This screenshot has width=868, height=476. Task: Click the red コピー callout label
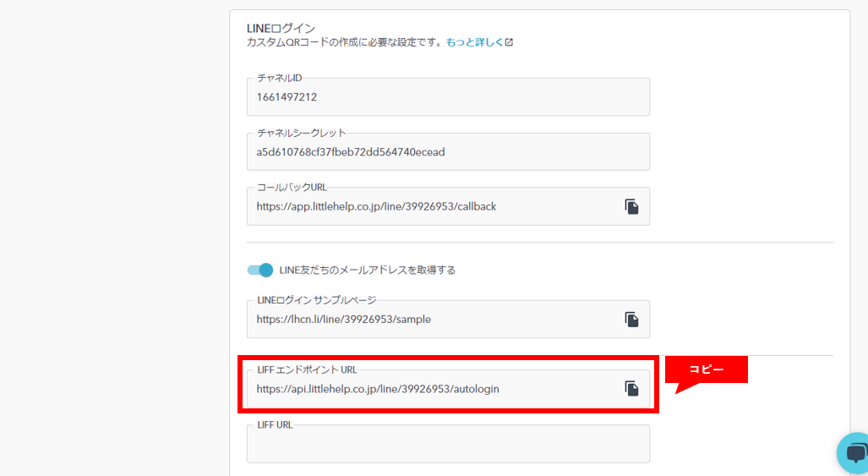point(706,369)
